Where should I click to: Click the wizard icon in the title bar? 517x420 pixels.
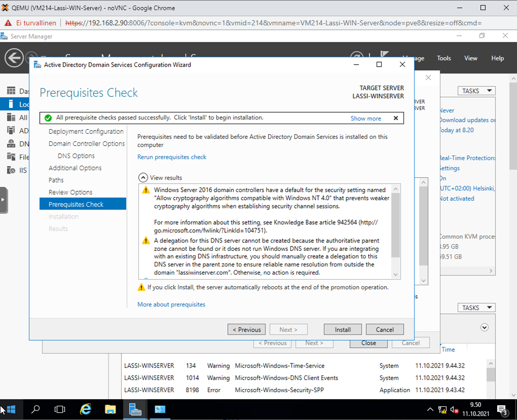[37, 65]
